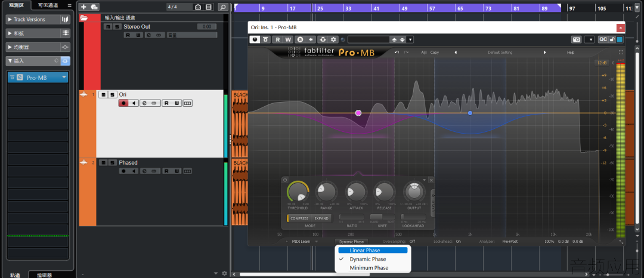
Task: Switch to the 可见通道 tab
Action: (x=48, y=5)
